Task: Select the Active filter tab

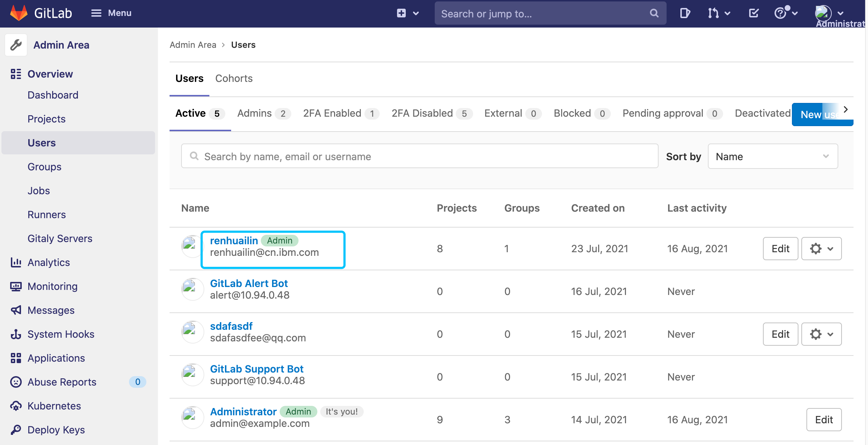Action: pos(200,113)
